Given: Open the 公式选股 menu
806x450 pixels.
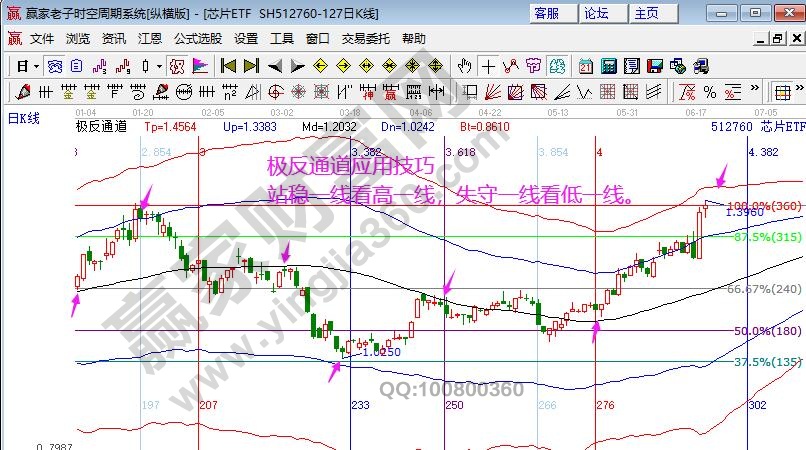Looking at the screenshot, I should (198, 38).
